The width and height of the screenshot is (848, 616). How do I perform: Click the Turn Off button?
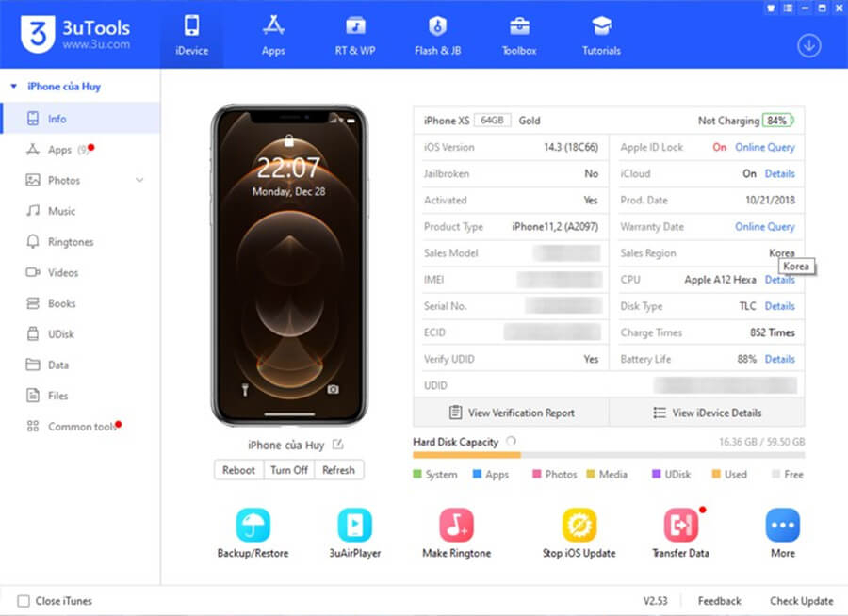tap(289, 470)
